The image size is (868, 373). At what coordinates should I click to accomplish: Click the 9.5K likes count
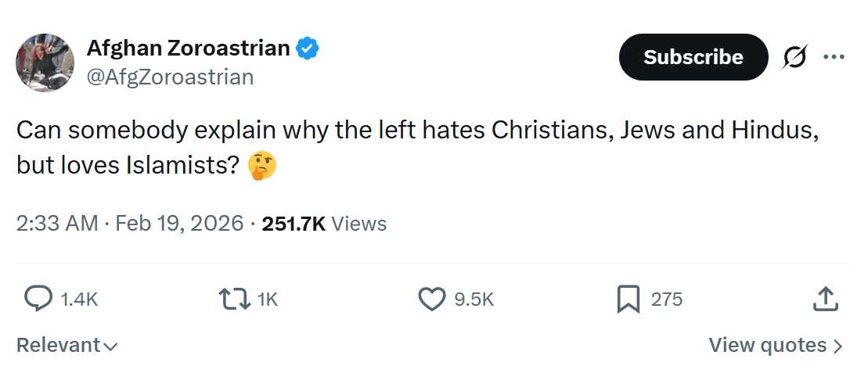474,299
